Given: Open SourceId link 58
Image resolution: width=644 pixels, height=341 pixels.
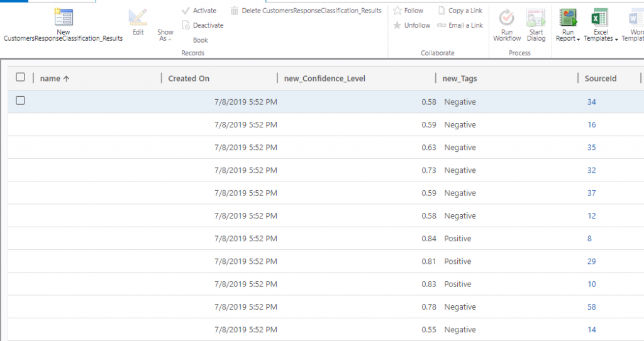Looking at the screenshot, I should click(x=591, y=307).
